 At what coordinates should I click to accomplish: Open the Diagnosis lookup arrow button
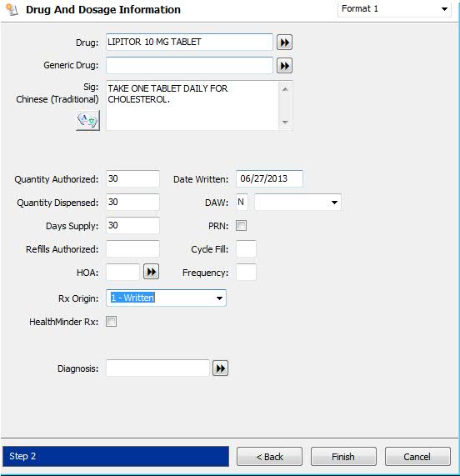pos(220,368)
